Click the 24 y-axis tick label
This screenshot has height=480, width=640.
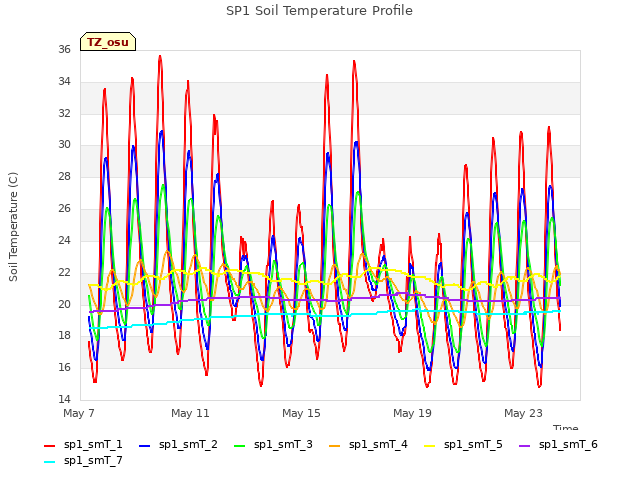(64, 240)
